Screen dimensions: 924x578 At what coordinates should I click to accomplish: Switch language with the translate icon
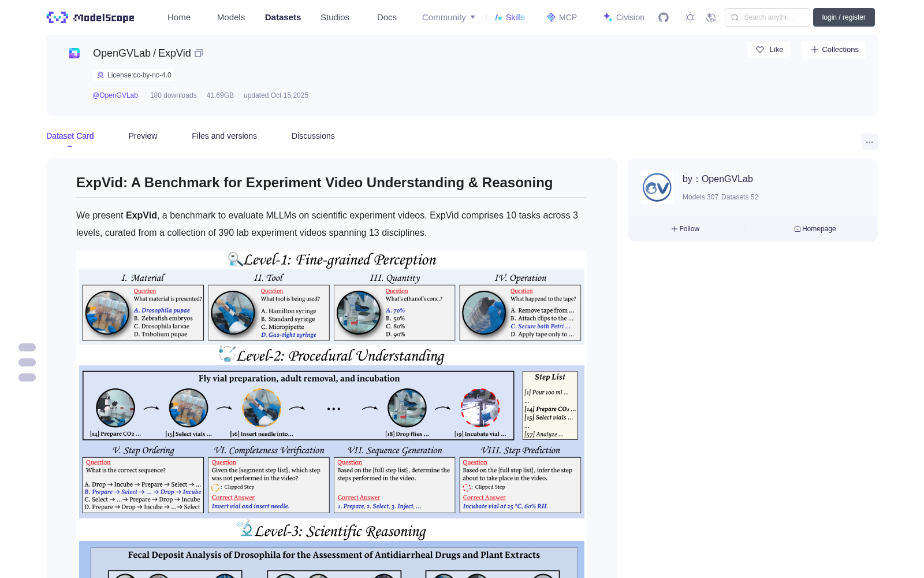[x=711, y=17]
